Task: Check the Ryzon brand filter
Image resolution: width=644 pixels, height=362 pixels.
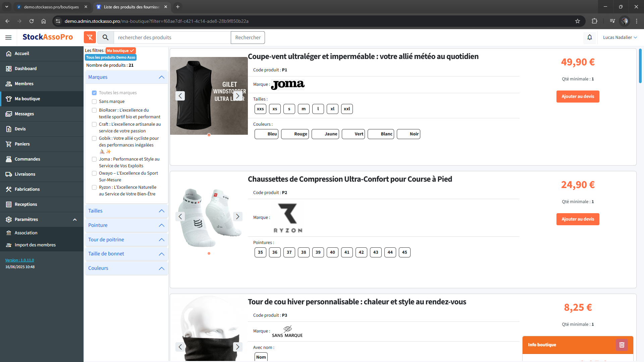Action: pyautogui.click(x=94, y=187)
